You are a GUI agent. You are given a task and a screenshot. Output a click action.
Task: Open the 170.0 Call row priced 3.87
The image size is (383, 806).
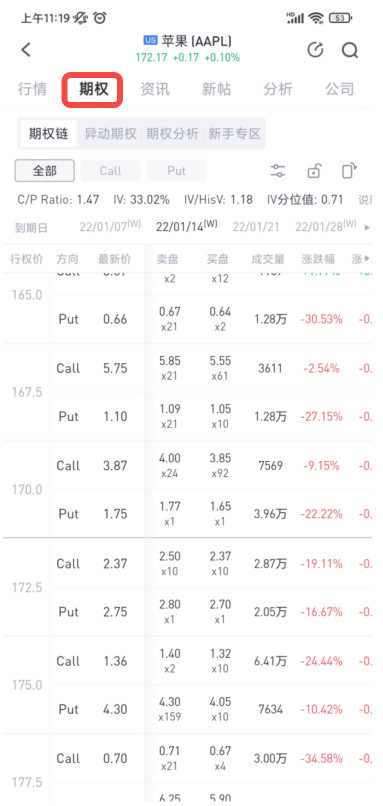click(x=211, y=466)
